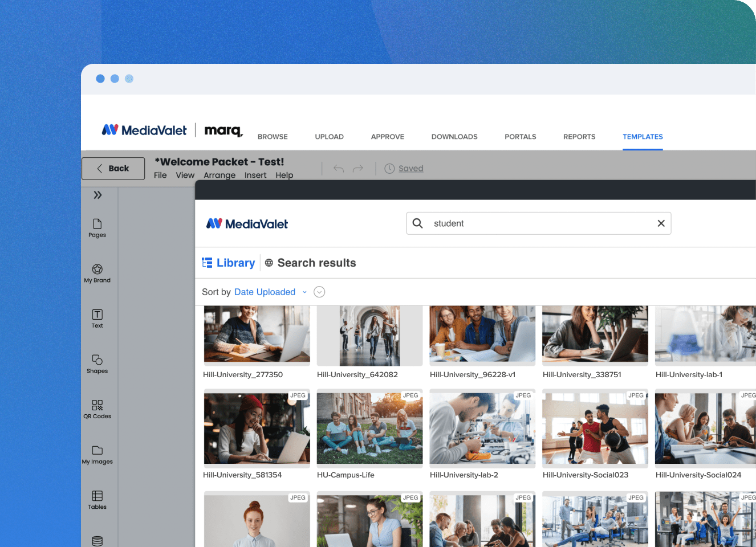Click the Hill-University_277350 file name
This screenshot has height=547, width=756.
pyautogui.click(x=243, y=375)
